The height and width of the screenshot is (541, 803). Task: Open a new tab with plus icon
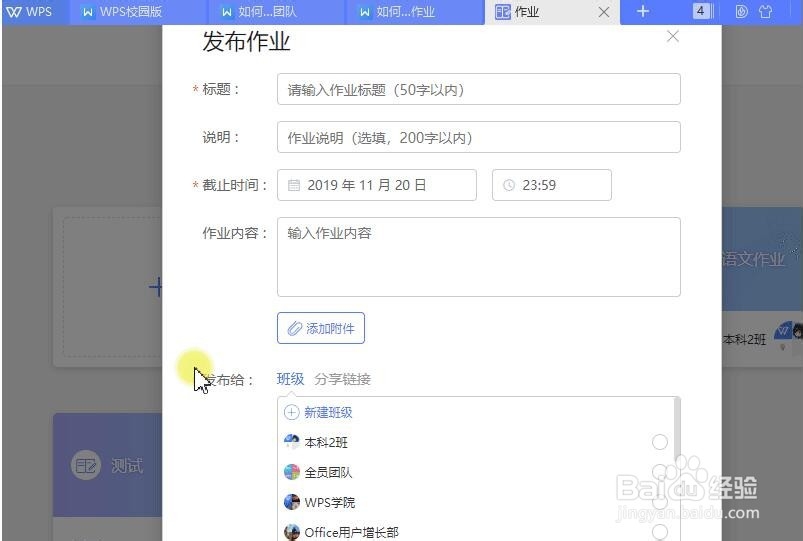[x=643, y=11]
